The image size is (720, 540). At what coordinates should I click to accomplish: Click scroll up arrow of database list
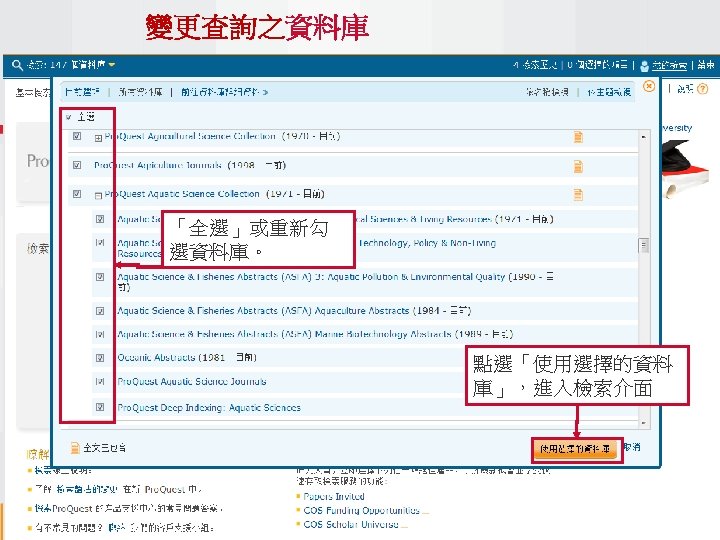pos(644,137)
